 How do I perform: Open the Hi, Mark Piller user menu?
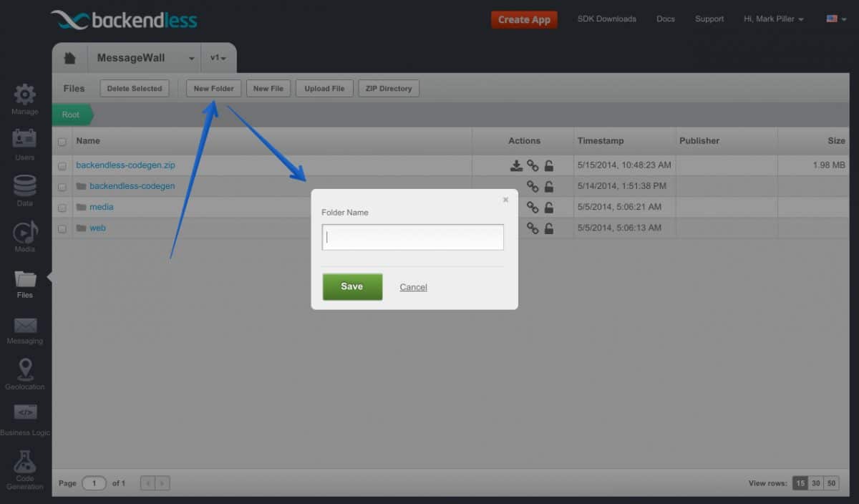(x=774, y=19)
